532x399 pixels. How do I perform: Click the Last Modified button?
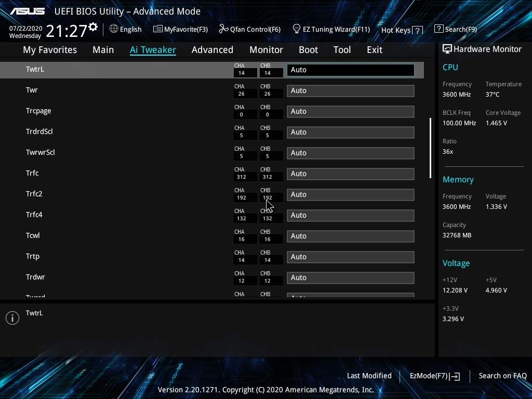(369, 376)
